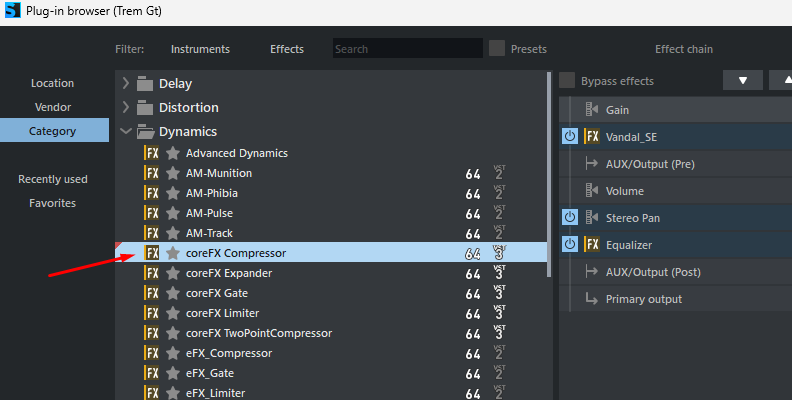The image size is (792, 400).
Task: Filter by Instruments
Action: pyautogui.click(x=200, y=49)
